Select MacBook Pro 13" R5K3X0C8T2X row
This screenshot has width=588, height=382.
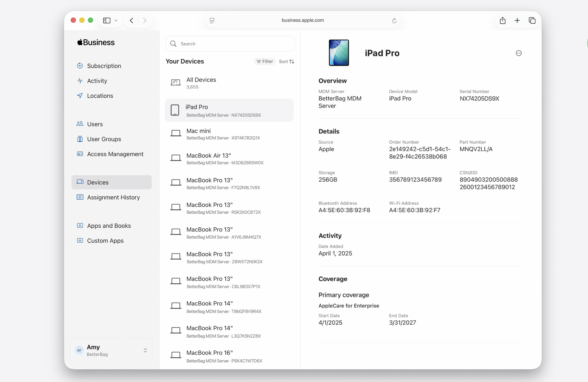[229, 208]
